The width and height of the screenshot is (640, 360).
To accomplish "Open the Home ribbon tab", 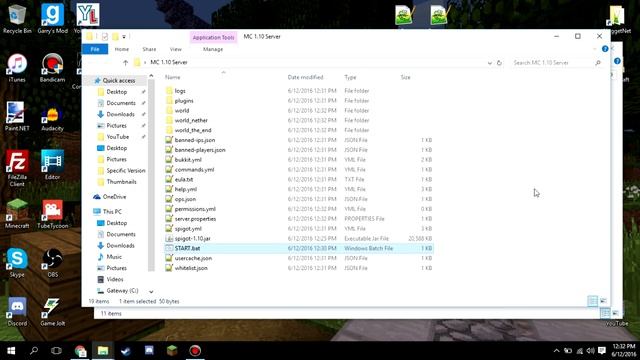I will coord(122,49).
